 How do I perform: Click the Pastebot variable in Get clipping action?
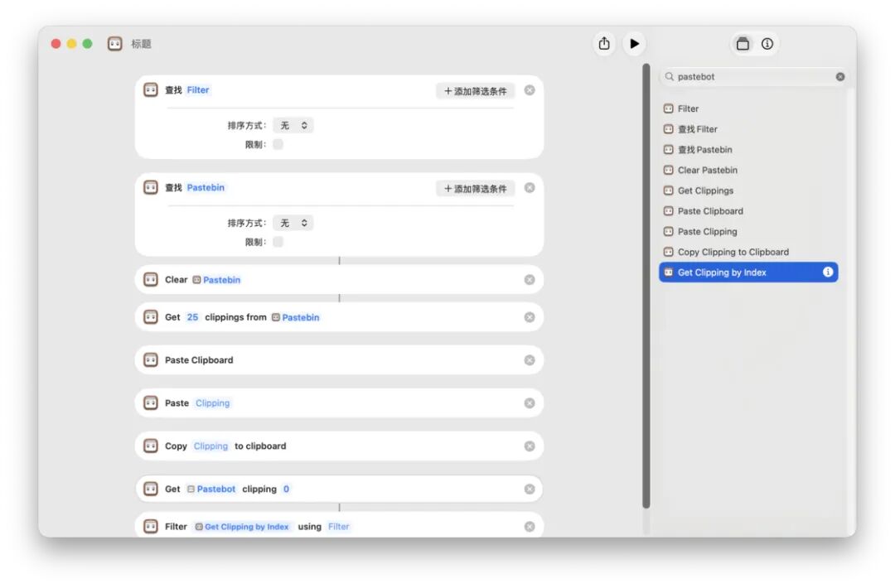tap(211, 489)
